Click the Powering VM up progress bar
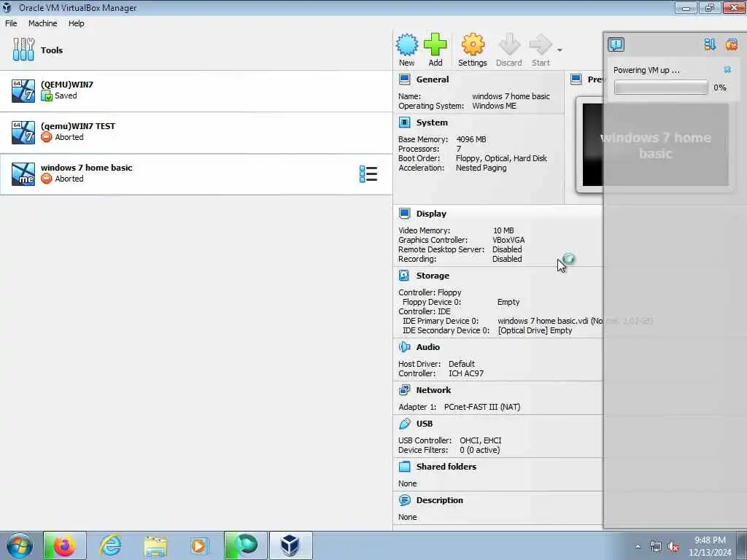Image resolution: width=747 pixels, height=560 pixels. coord(661,87)
